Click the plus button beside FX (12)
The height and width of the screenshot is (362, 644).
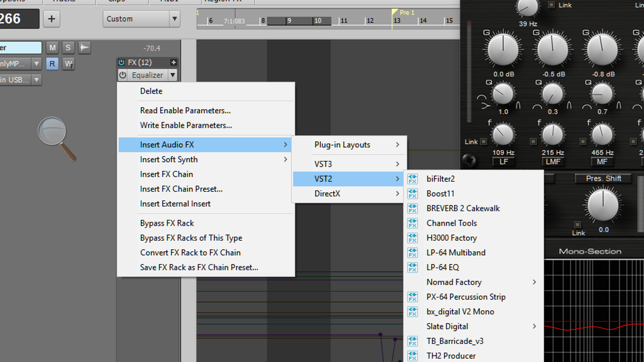(174, 62)
